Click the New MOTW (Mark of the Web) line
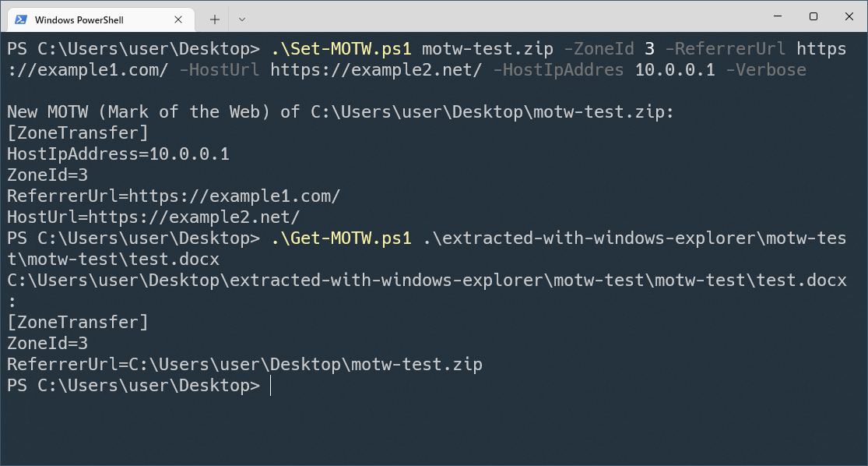This screenshot has height=466, width=868. (340, 112)
